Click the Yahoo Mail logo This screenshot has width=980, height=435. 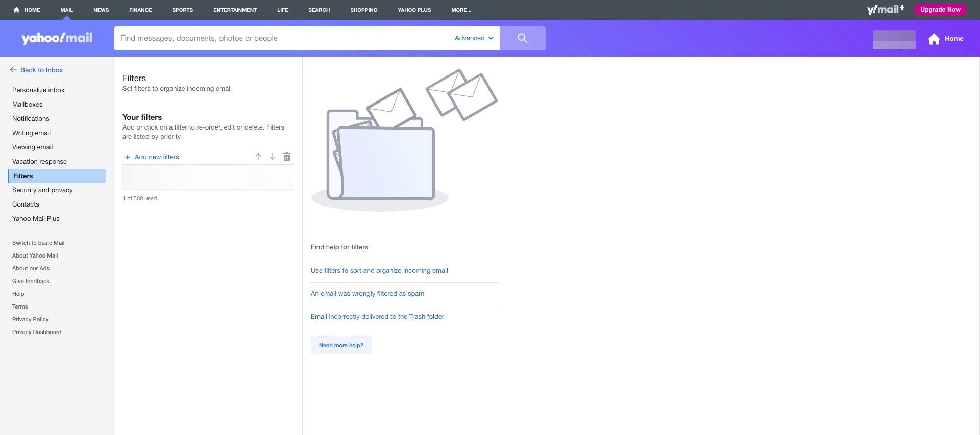(x=57, y=38)
